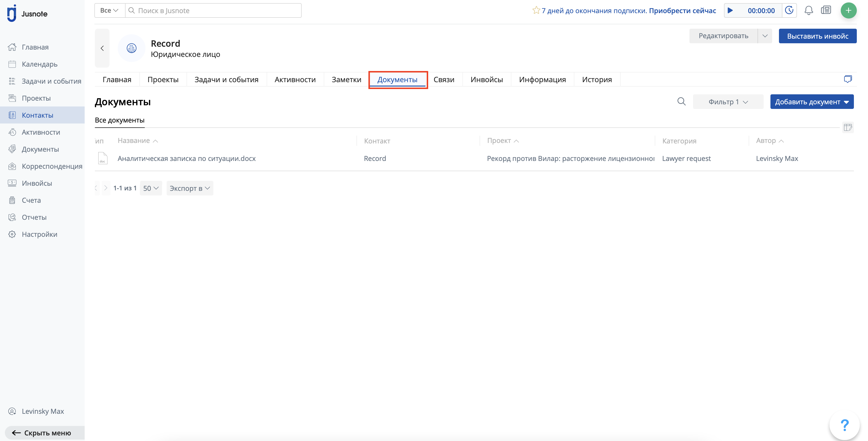Start the time tracker play button

[730, 10]
